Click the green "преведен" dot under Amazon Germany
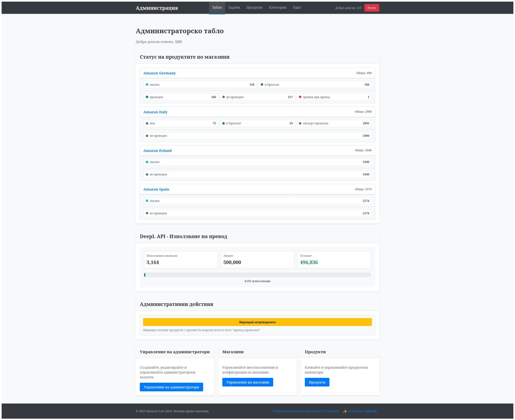Image resolution: width=515 pixels, height=420 pixels. click(x=147, y=97)
